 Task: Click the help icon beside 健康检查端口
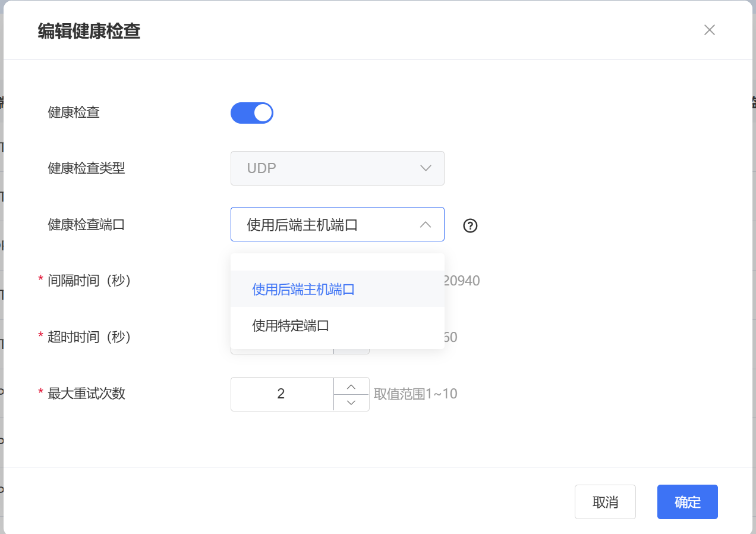pyautogui.click(x=470, y=225)
